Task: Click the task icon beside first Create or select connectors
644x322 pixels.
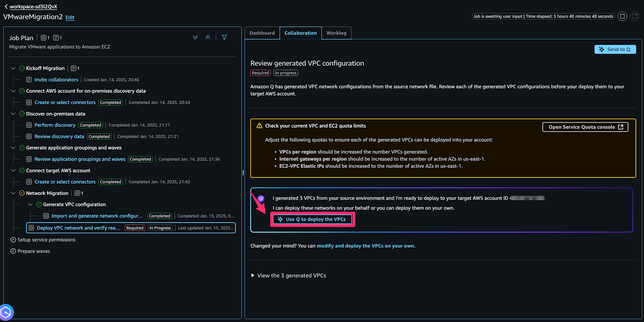Action: [x=29, y=102]
